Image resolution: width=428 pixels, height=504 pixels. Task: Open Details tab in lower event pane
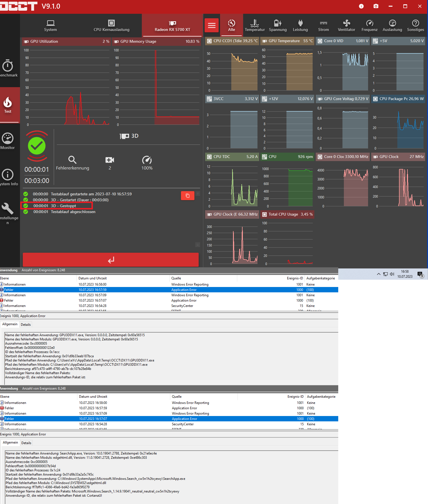point(26,443)
